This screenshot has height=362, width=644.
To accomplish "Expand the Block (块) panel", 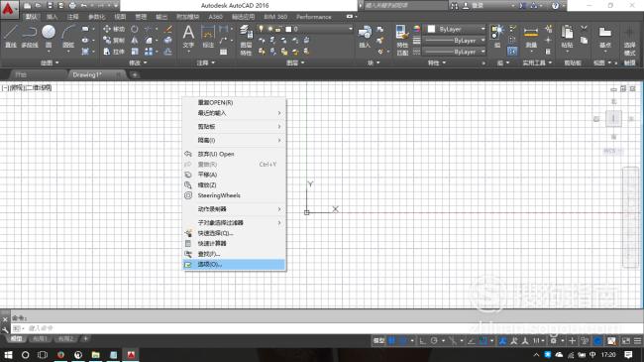I will pos(374,62).
